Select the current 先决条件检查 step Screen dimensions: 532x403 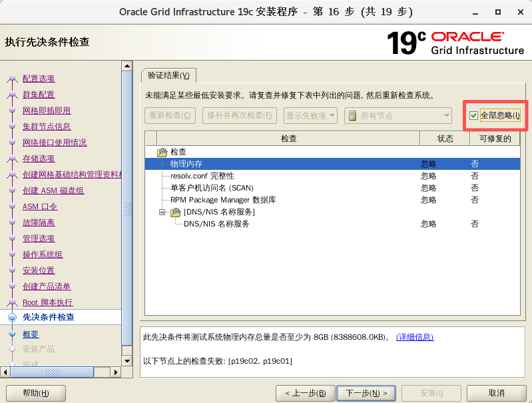pos(49,317)
